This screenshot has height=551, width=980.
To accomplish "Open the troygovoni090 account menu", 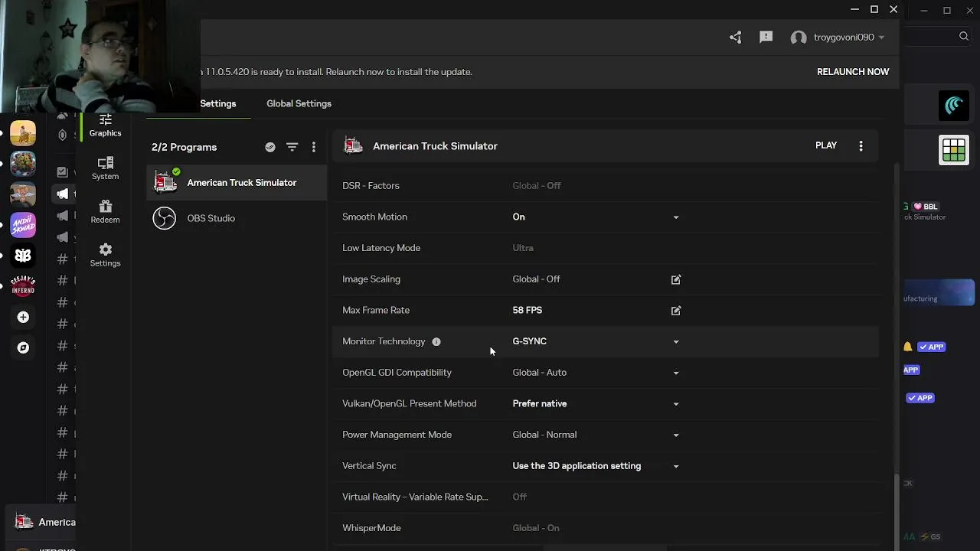I will (x=838, y=37).
